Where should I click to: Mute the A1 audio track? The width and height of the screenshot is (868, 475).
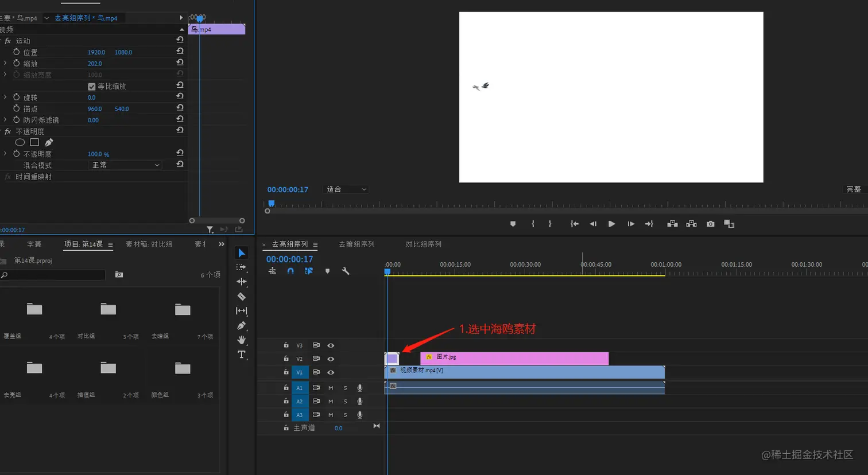[331, 388]
